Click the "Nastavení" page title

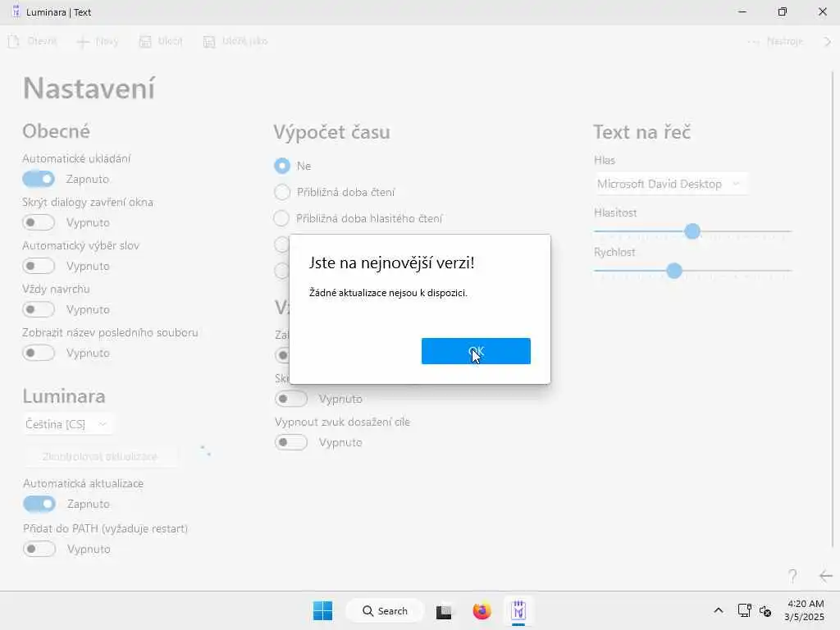point(89,88)
